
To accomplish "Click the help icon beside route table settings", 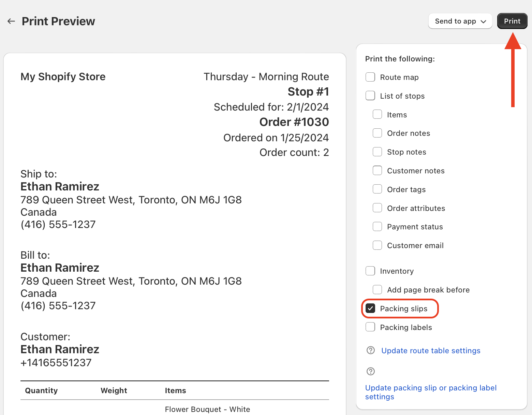I will 370,350.
